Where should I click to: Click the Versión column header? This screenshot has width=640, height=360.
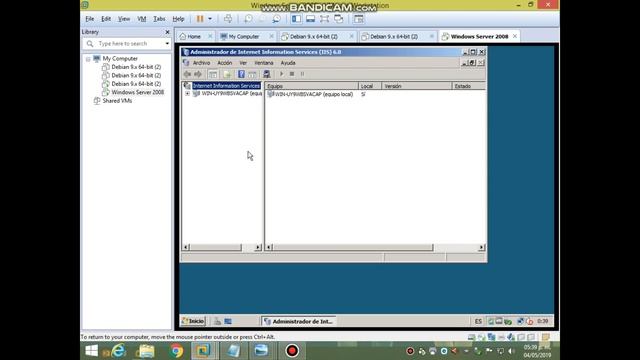coord(417,86)
